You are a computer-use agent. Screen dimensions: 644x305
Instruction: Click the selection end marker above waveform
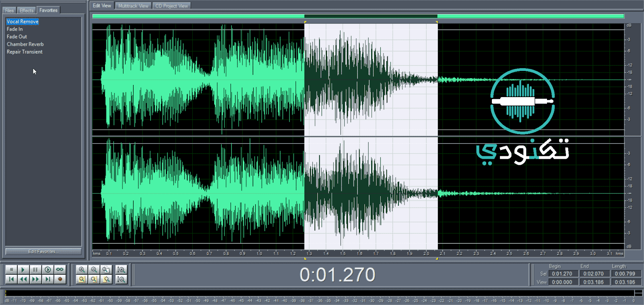click(437, 22)
